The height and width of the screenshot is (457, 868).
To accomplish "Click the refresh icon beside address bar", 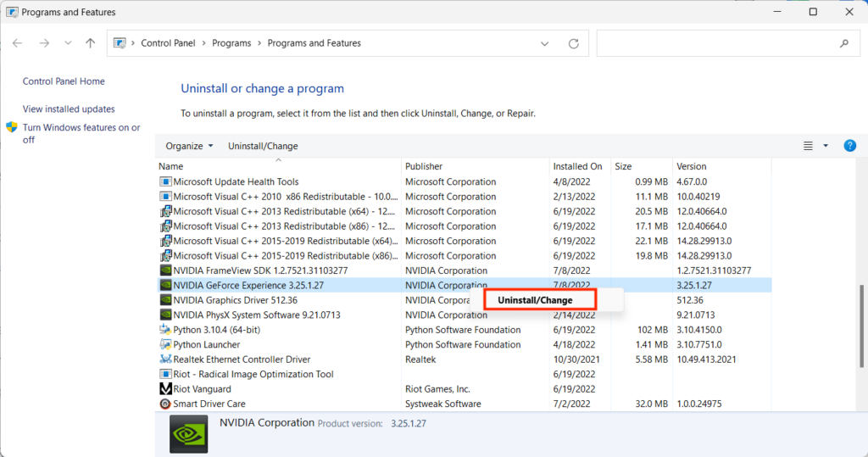I will (x=574, y=43).
